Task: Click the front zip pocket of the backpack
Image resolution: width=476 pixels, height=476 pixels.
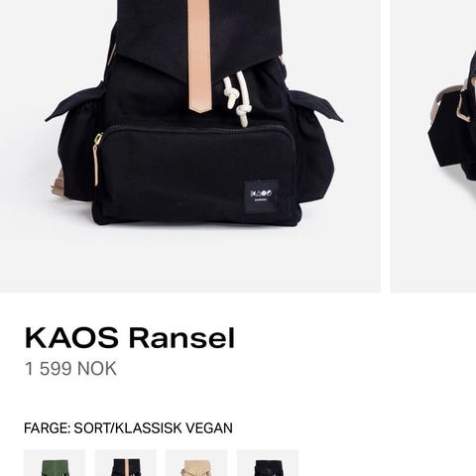Action: click(197, 174)
